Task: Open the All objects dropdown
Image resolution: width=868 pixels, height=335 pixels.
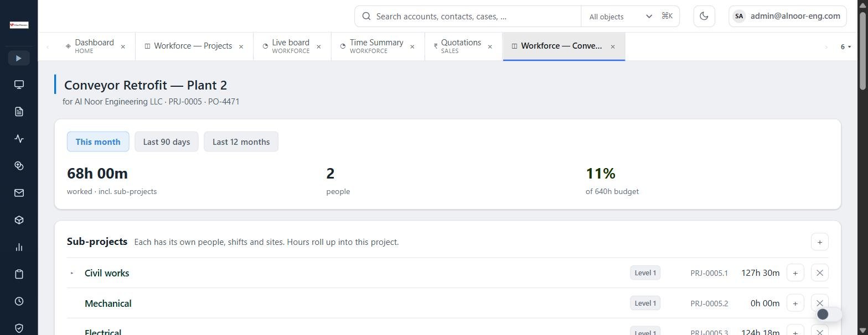Action: click(x=621, y=17)
